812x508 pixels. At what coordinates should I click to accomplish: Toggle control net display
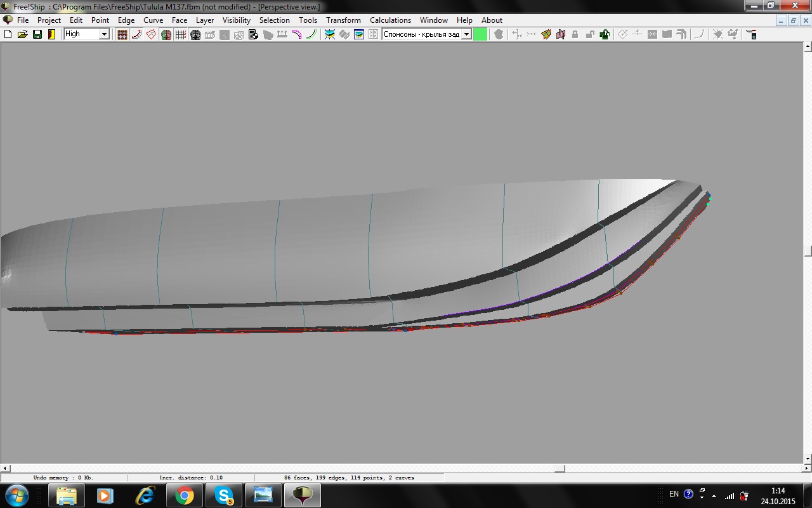(122, 34)
